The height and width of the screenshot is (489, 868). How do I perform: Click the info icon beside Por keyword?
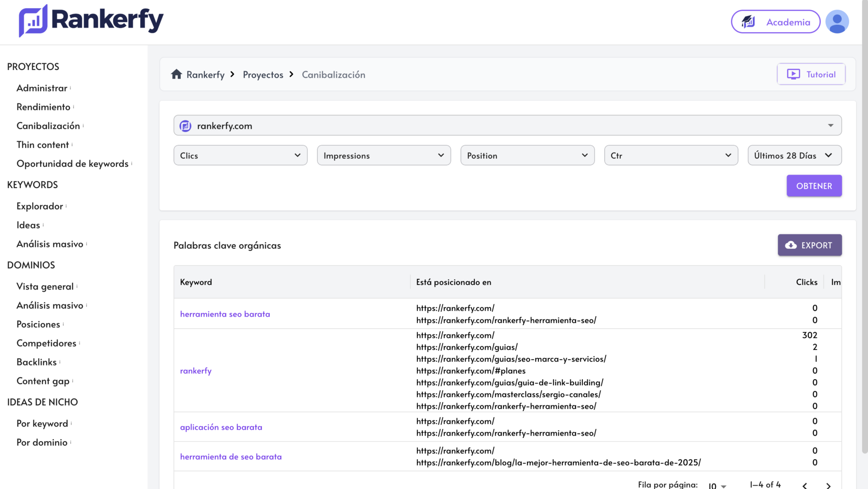click(71, 423)
